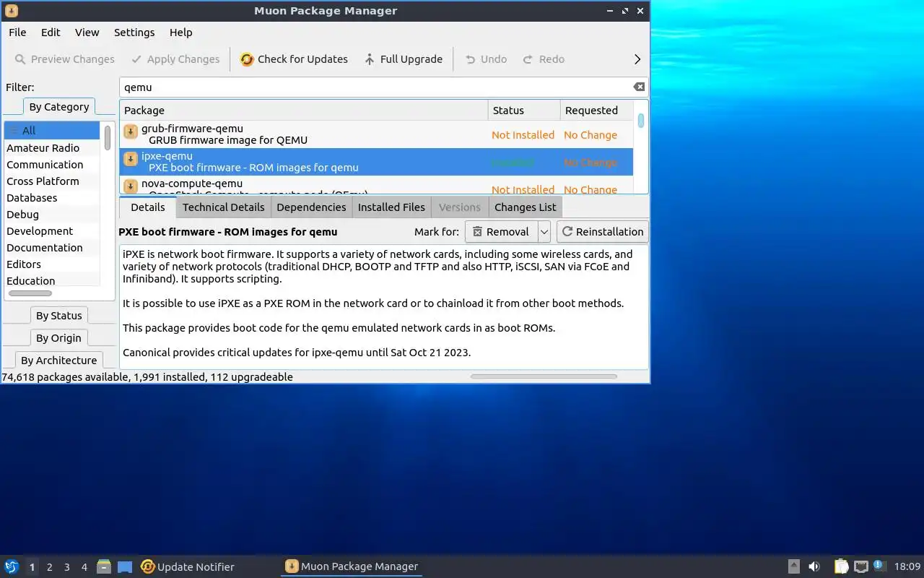The width and height of the screenshot is (924, 578).
Task: Select the By Category filter tab
Action: (59, 107)
